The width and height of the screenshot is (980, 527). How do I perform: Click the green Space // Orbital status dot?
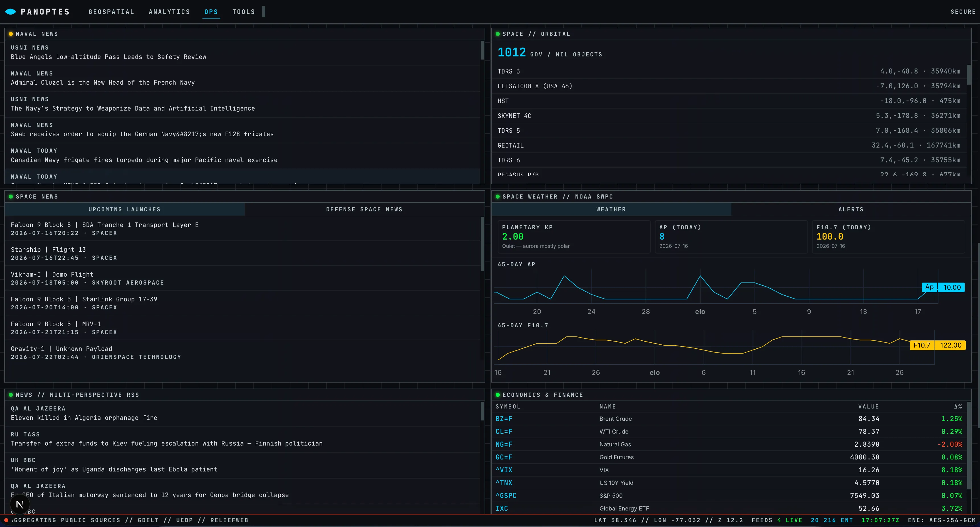pyautogui.click(x=497, y=34)
